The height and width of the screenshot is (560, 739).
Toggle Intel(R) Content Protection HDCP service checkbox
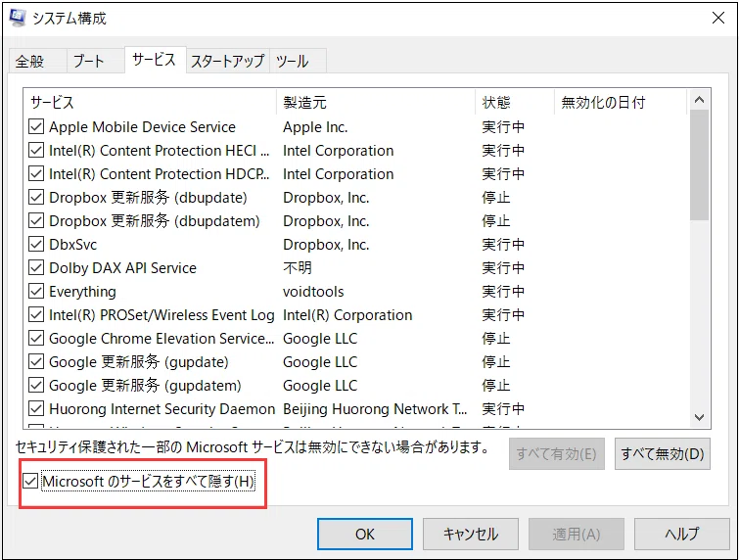point(36,174)
